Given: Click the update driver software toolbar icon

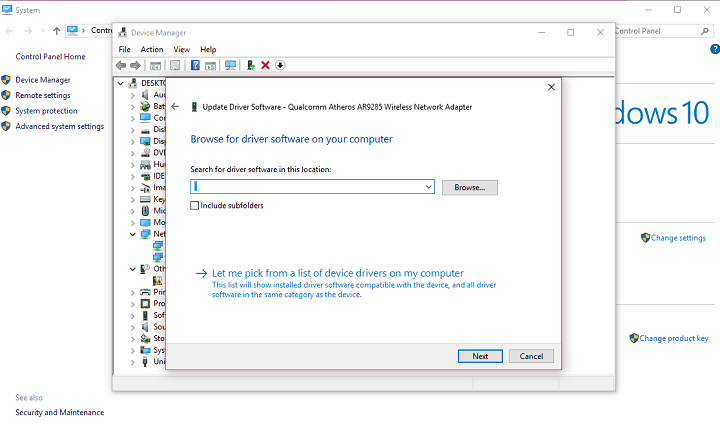Looking at the screenshot, I should coord(250,65).
